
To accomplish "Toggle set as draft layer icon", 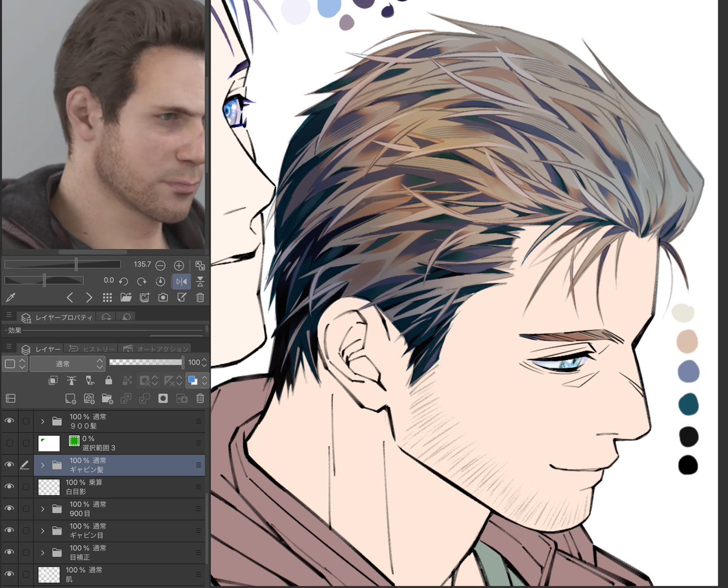I will tap(90, 380).
